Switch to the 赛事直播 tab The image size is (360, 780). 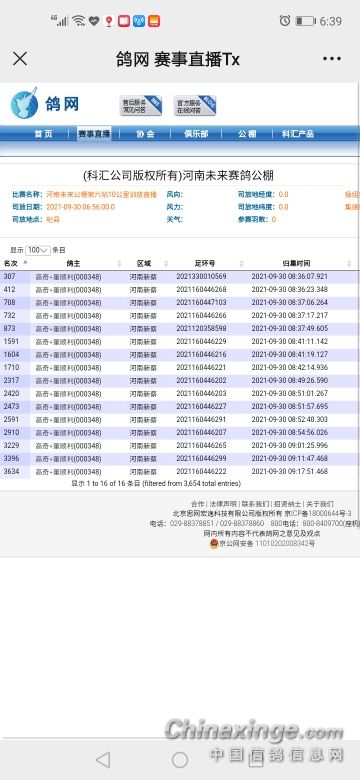tap(93, 134)
